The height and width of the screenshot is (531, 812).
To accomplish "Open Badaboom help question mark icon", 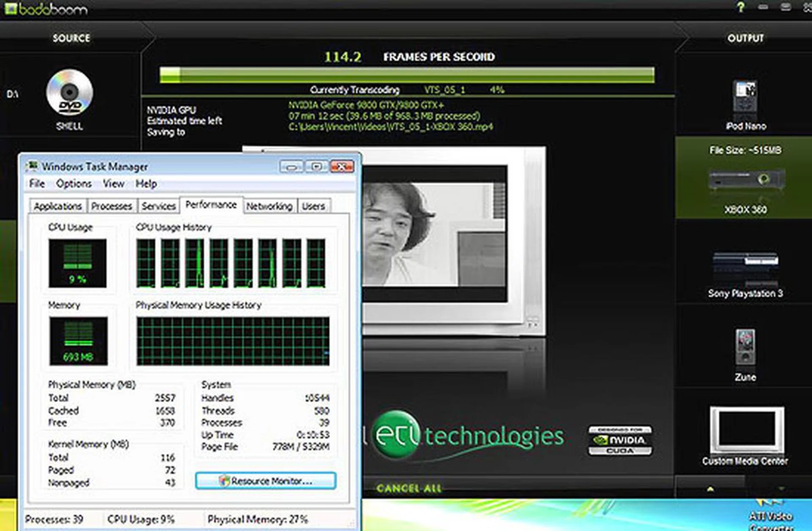I will point(741,7).
